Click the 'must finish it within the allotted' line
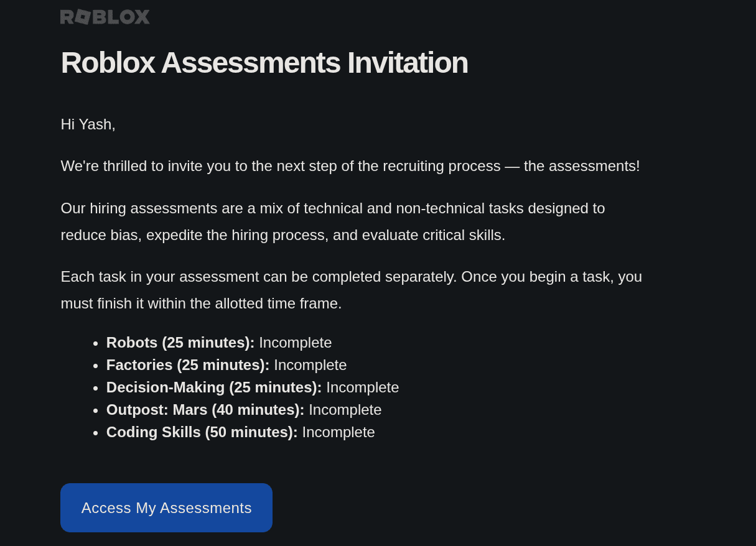The height and width of the screenshot is (546, 756). point(202,303)
